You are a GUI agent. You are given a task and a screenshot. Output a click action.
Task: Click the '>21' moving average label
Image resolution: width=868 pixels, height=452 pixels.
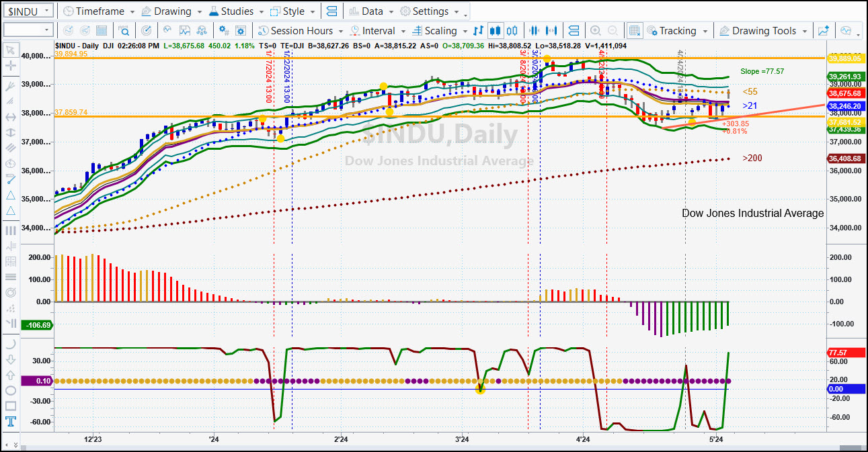pos(750,105)
